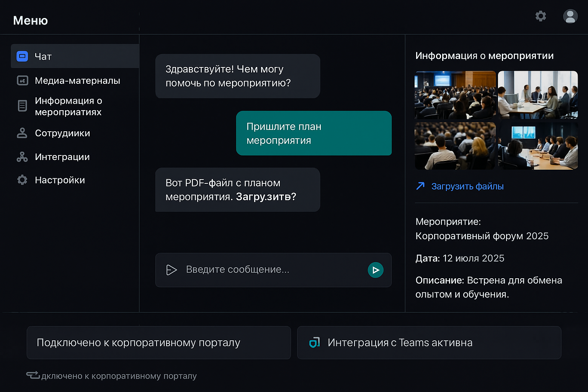588x392 pixels.
Task: Click the Teams integration status icon
Action: (x=314, y=343)
